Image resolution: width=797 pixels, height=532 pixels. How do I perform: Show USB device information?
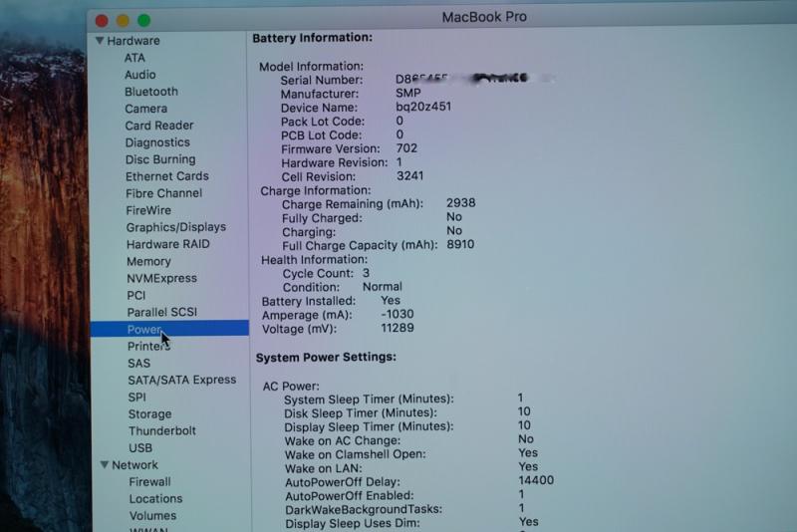click(x=140, y=448)
